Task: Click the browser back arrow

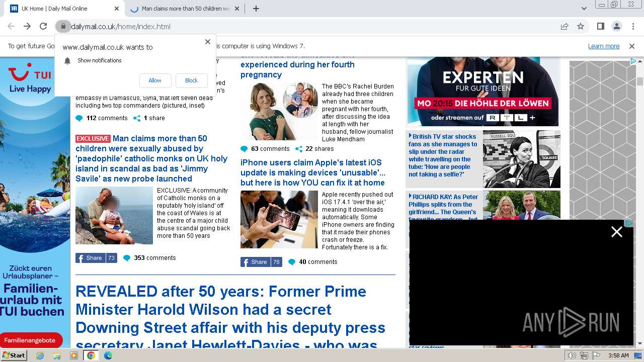Action: click(11, 26)
